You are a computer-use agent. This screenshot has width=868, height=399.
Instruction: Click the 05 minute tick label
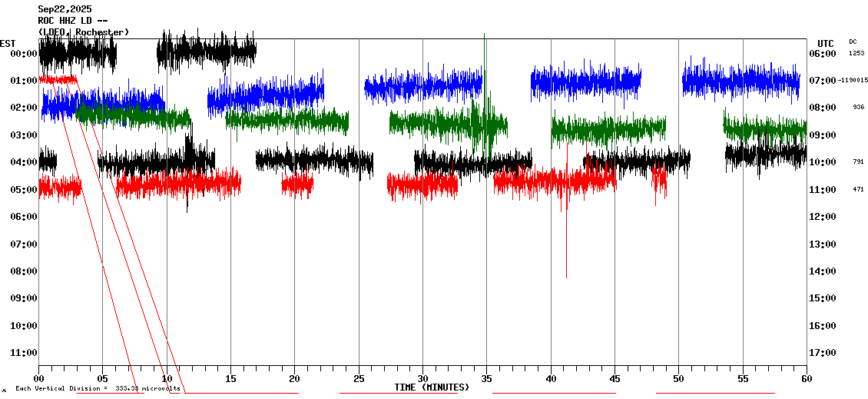click(102, 379)
